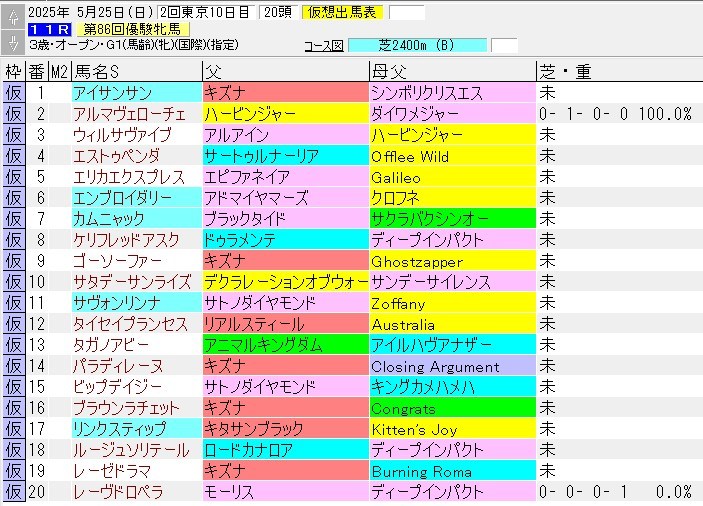Click the 0-1-0-0 100.0% record
Viewport: 703px width, 506px height.
[615, 114]
